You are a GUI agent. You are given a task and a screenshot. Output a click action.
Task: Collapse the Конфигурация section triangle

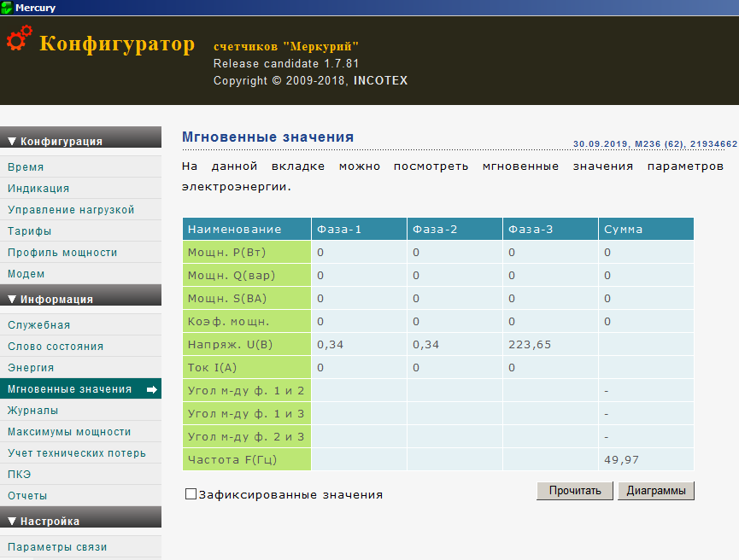[12, 141]
